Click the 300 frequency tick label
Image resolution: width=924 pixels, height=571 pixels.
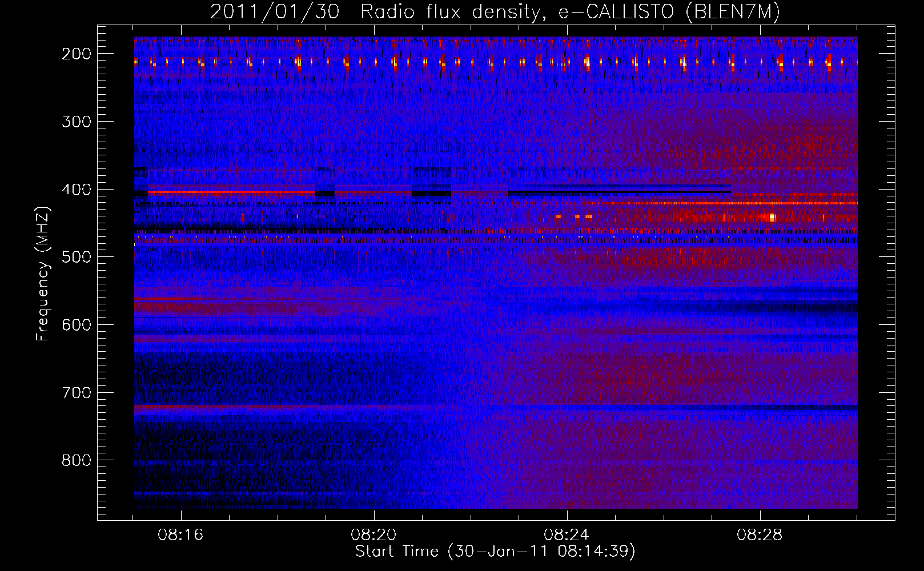point(76,122)
